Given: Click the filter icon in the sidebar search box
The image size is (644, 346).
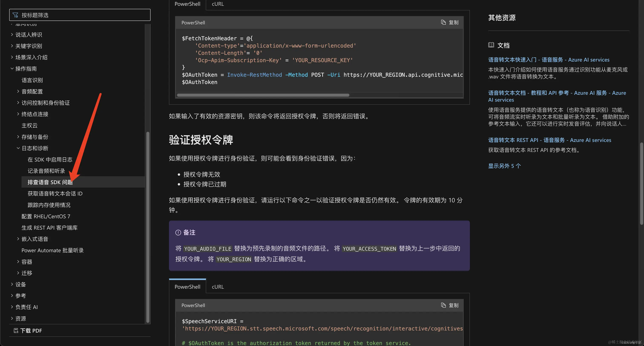Looking at the screenshot, I should (15, 15).
